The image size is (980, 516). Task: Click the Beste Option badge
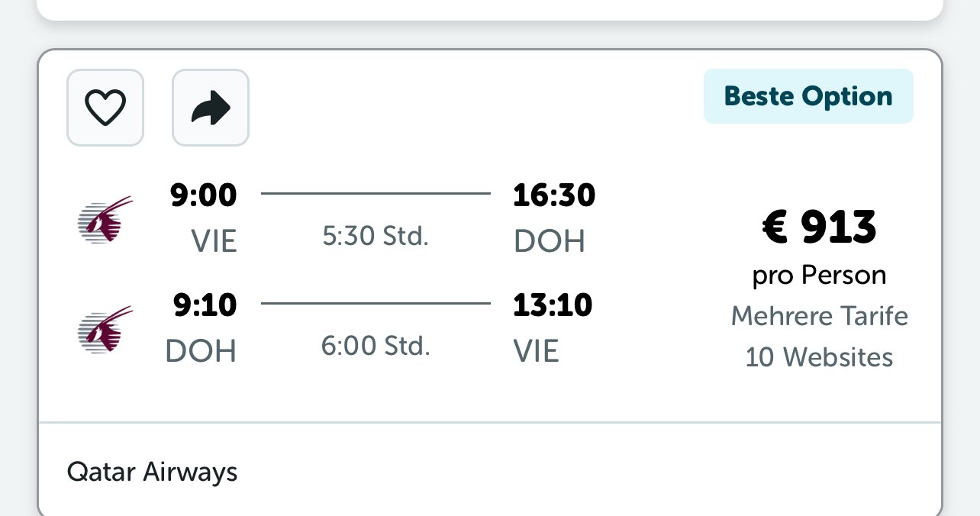[x=808, y=96]
